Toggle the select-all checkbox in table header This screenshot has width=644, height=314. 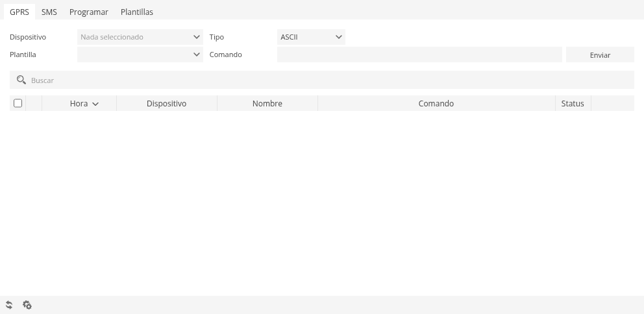tap(18, 103)
